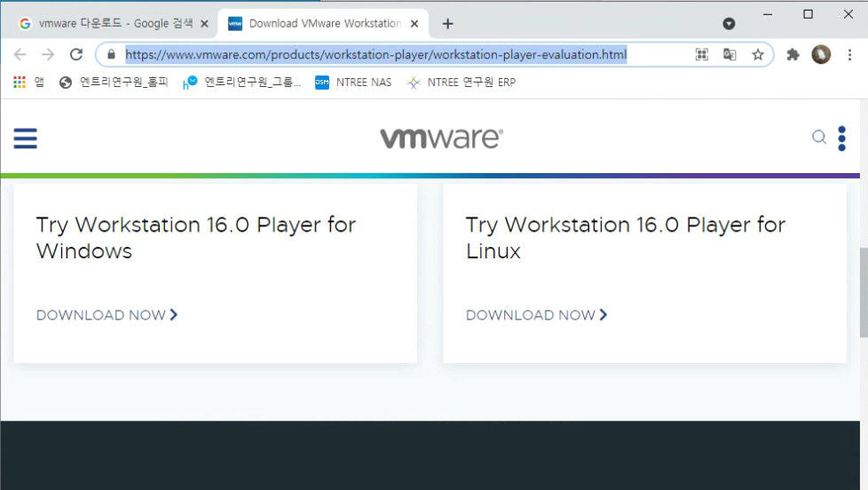
Task: Open the Chrome profile avatar
Action: click(821, 54)
